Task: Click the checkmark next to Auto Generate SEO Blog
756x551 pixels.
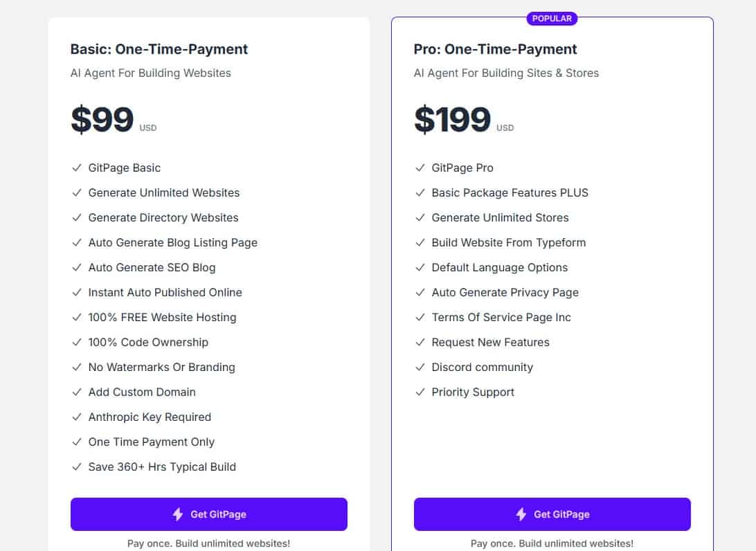Action: pyautogui.click(x=77, y=267)
